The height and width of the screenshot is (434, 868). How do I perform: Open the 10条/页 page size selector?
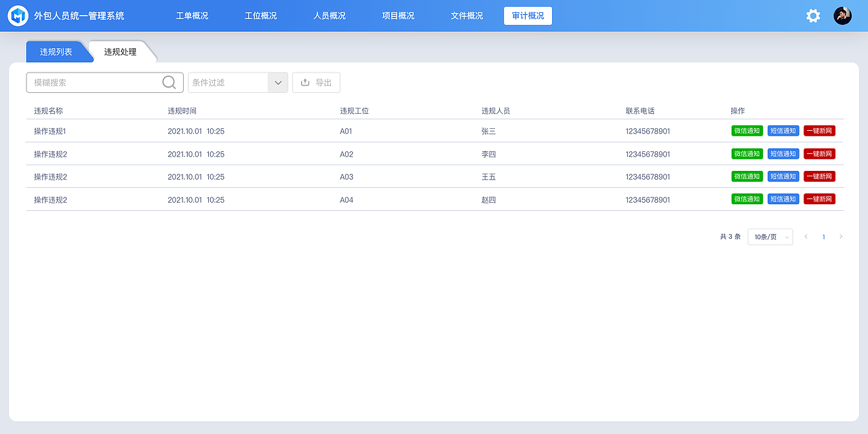[770, 237]
